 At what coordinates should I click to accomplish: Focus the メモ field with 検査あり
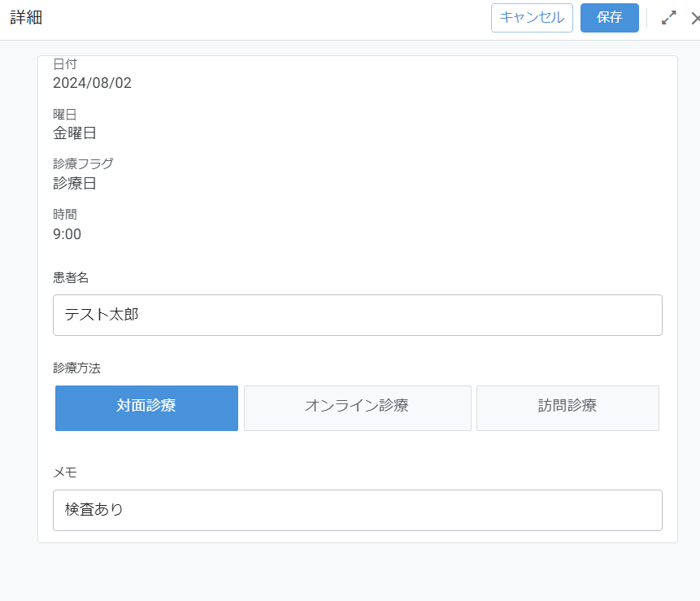[357, 510]
